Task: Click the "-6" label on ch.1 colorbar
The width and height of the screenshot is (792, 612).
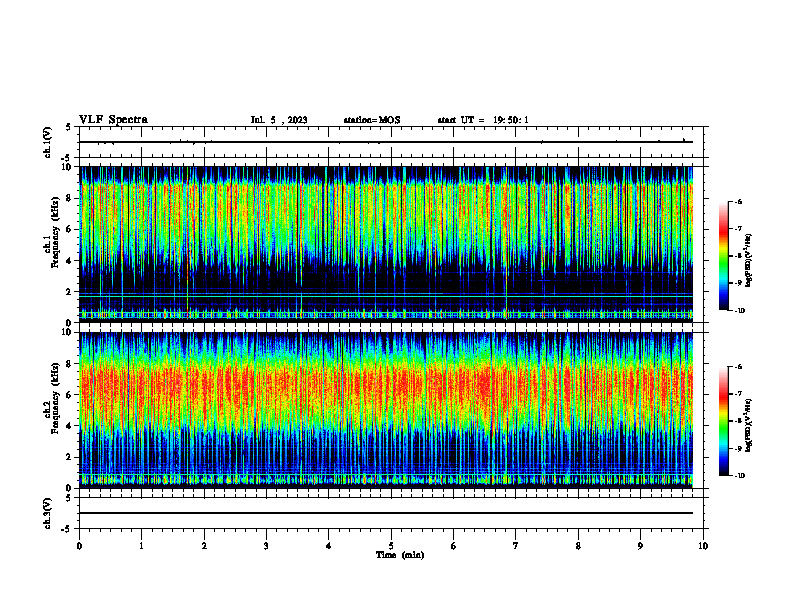Action: pyautogui.click(x=738, y=201)
